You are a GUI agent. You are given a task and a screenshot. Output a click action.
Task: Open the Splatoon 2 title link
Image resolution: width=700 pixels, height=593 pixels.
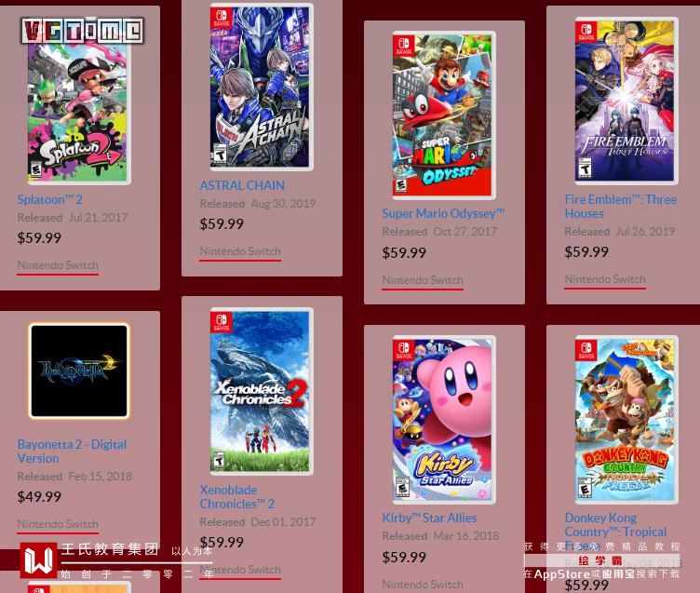pyautogui.click(x=49, y=199)
